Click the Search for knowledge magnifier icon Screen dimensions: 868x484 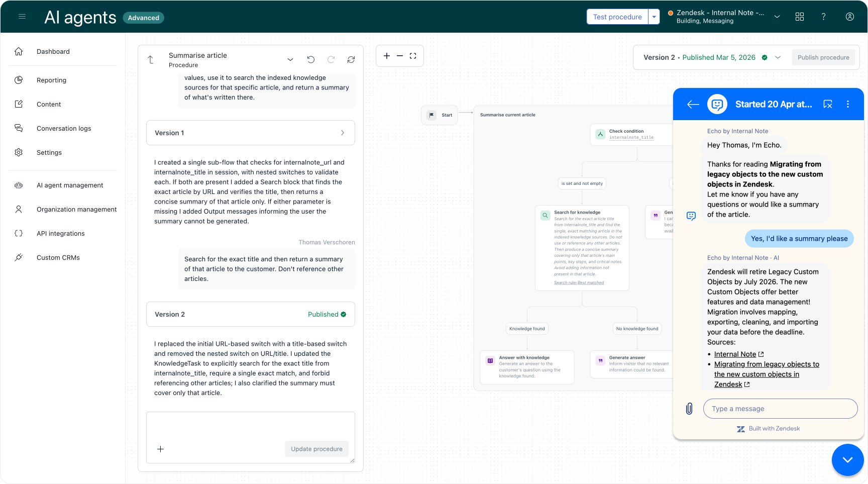pyautogui.click(x=545, y=216)
